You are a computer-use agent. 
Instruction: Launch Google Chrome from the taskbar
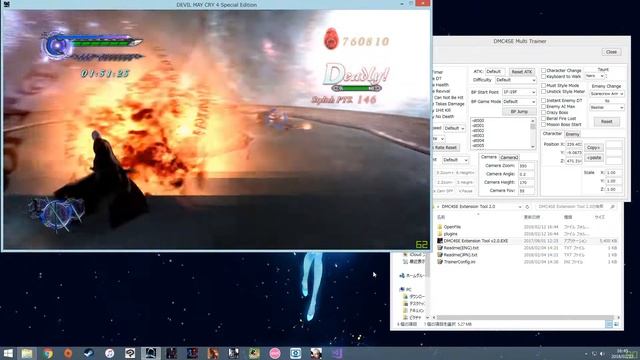(48, 353)
